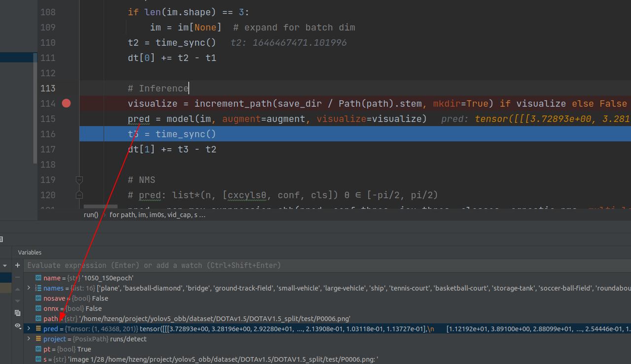The width and height of the screenshot is (631, 364).
Task: Click the inline 'pred: tensor' value hint on line 115
Action: coord(536,119)
